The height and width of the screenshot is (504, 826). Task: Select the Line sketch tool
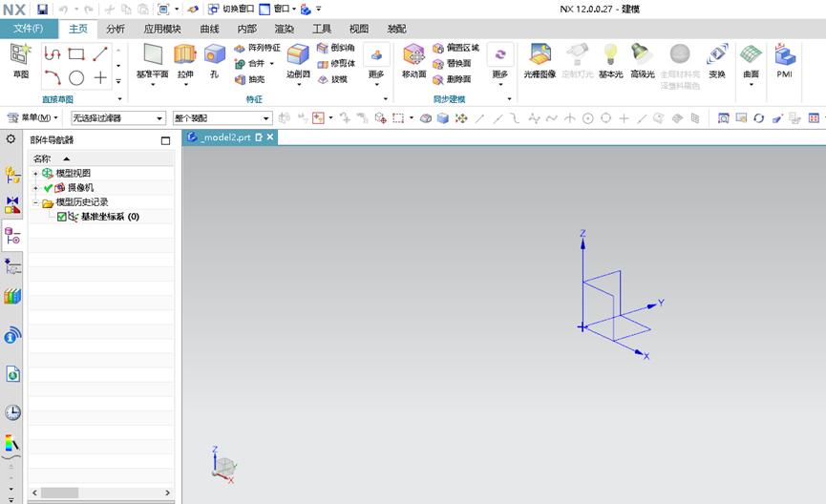[100, 53]
